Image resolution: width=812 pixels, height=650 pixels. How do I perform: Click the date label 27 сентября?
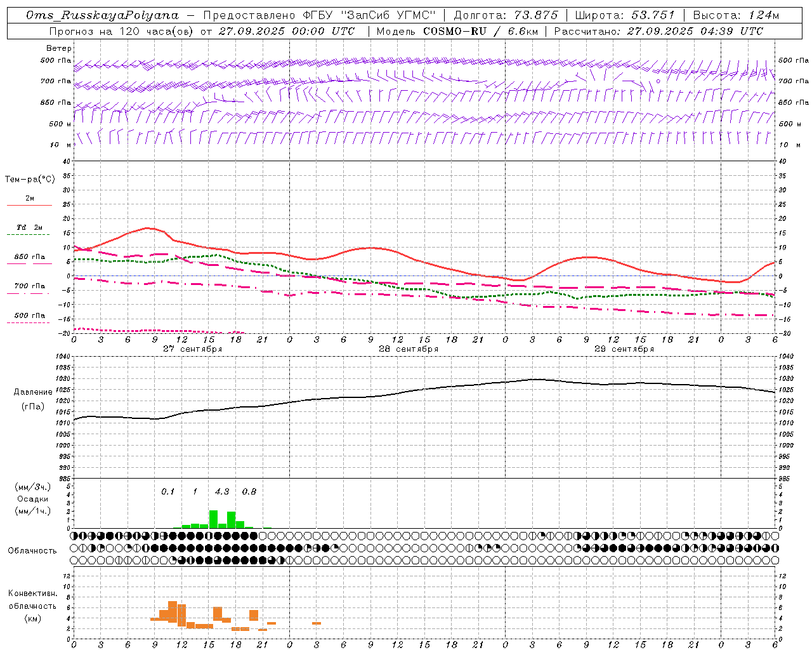(192, 349)
